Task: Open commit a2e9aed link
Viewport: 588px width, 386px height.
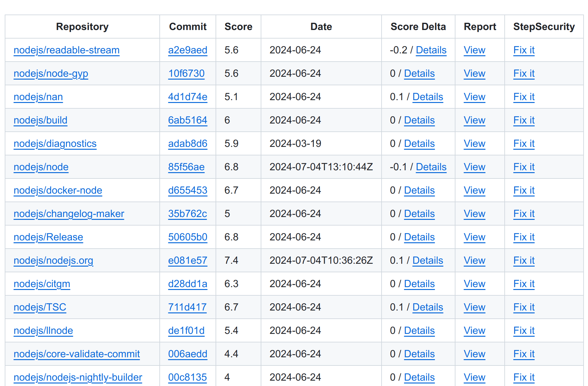Action: 187,50
